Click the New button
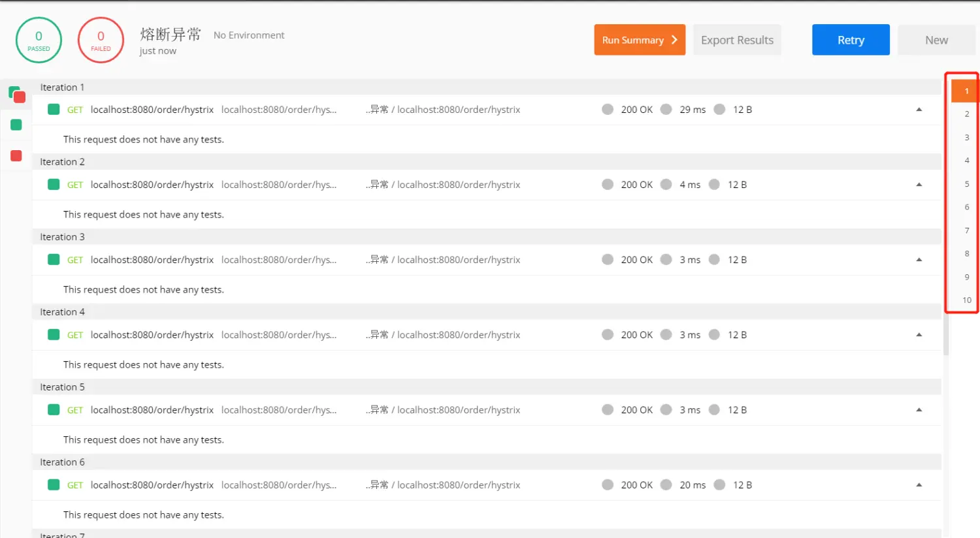 point(936,40)
